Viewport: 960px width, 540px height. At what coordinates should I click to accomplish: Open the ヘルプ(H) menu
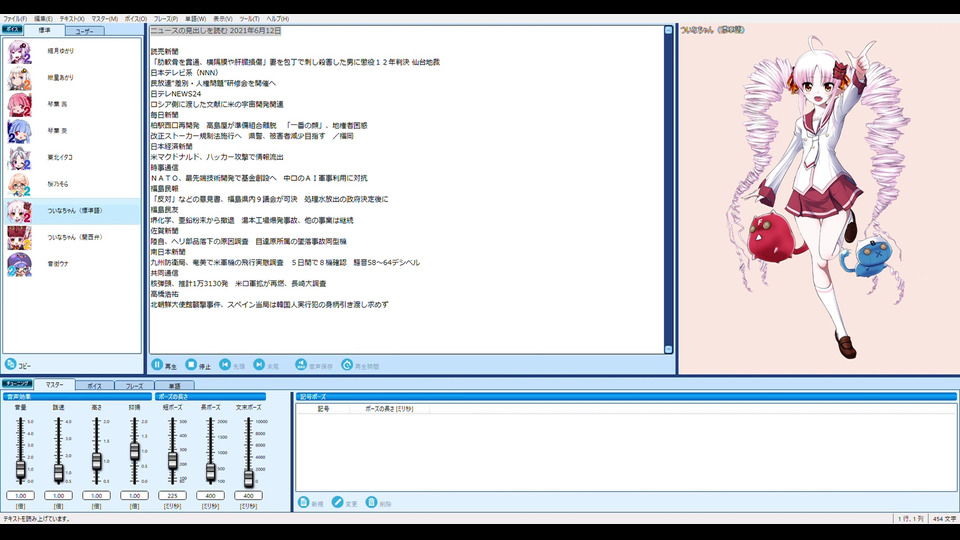coord(277,19)
